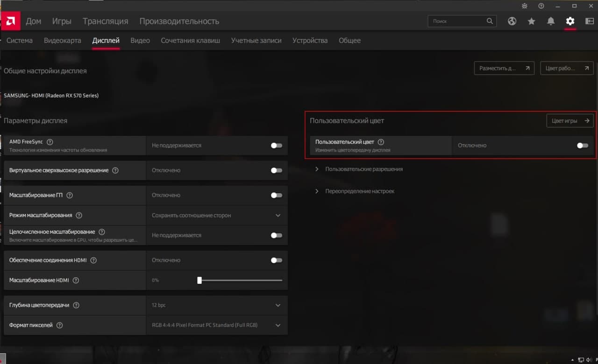Image resolution: width=598 pixels, height=364 pixels.
Task: Open the Трансляция tab
Action: pos(105,21)
